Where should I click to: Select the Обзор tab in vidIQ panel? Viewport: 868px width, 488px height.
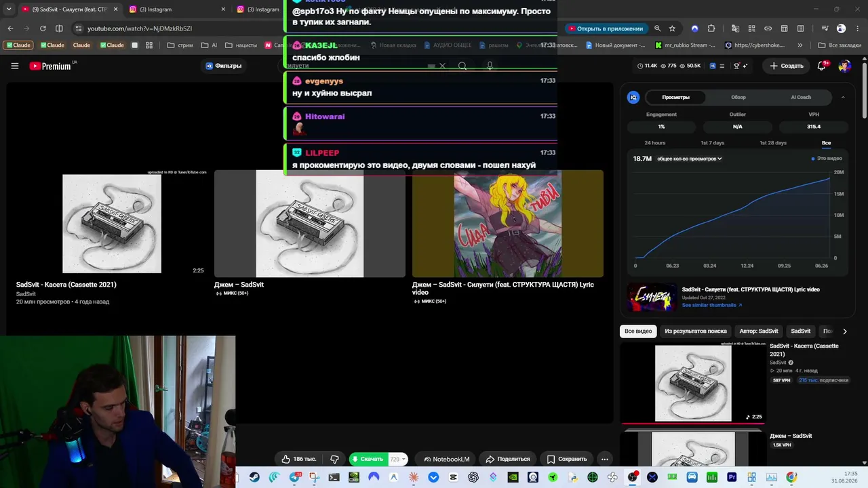pyautogui.click(x=738, y=97)
